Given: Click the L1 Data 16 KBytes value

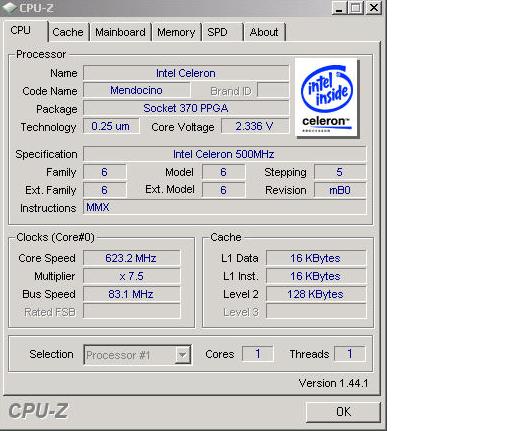Looking at the screenshot, I should pos(316,258).
